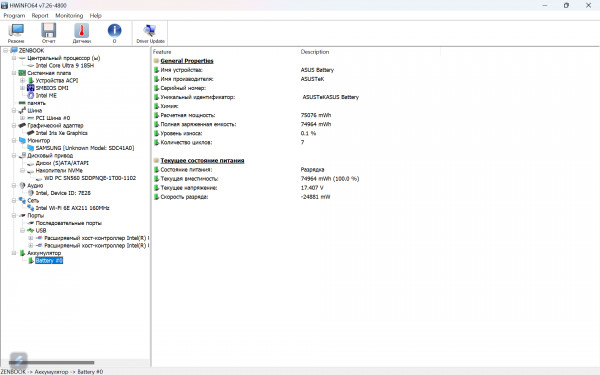Collapse the Аккумулятор node
The height and width of the screenshot is (375, 600).
(x=14, y=253)
